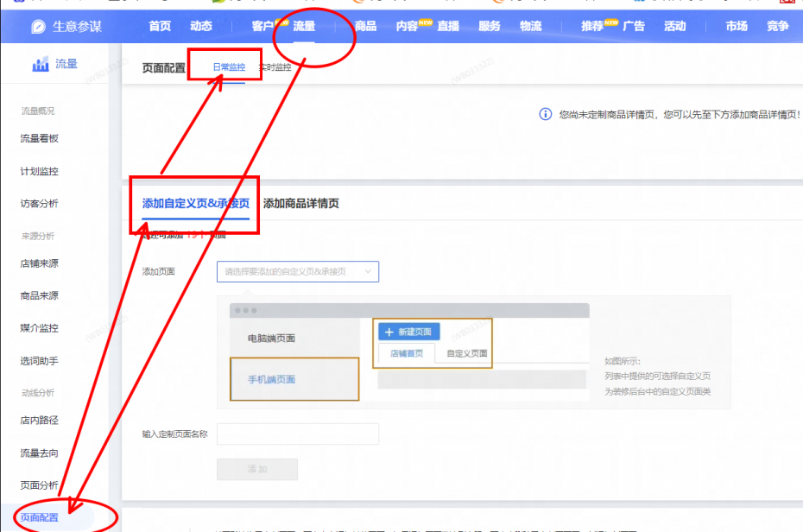Select 页面配置 in the sidebar
Image resolution: width=803 pixels, height=532 pixels.
[40, 517]
